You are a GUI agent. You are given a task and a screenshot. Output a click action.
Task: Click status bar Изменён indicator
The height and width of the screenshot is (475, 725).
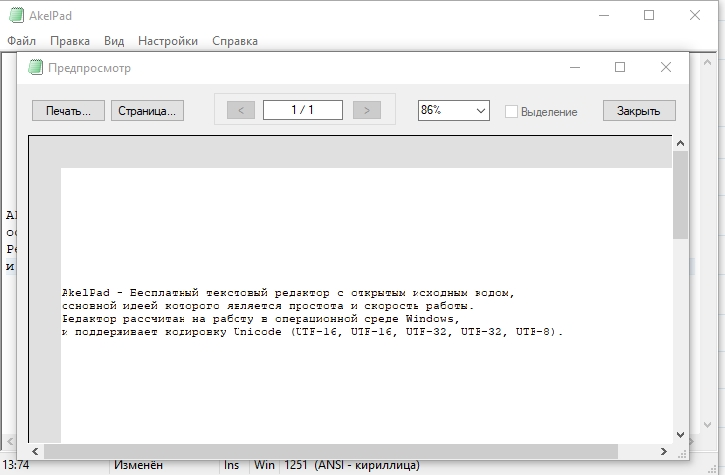pos(138,465)
